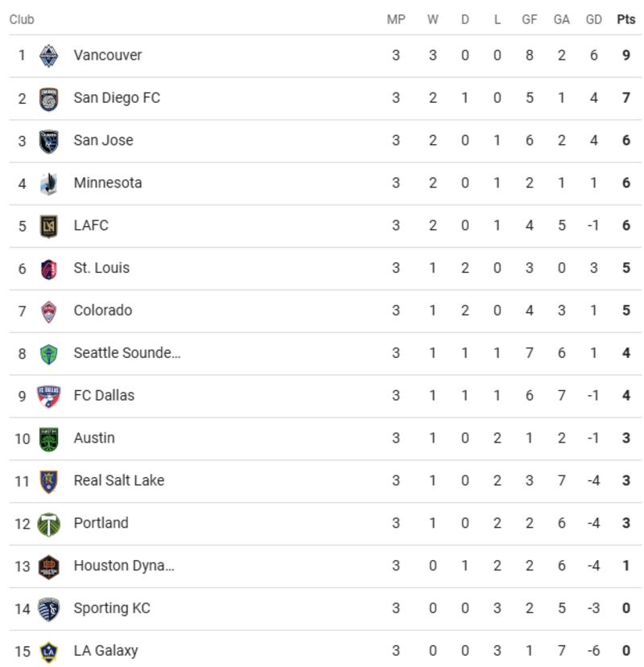
Task: Open the Houston Dynamo team name link
Action: pos(124,566)
